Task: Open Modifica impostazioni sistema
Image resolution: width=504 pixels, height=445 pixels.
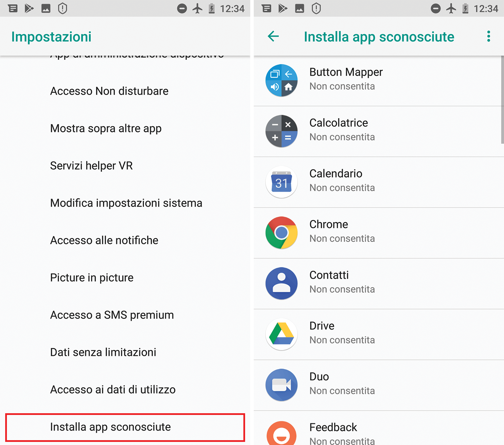Action: (125, 203)
